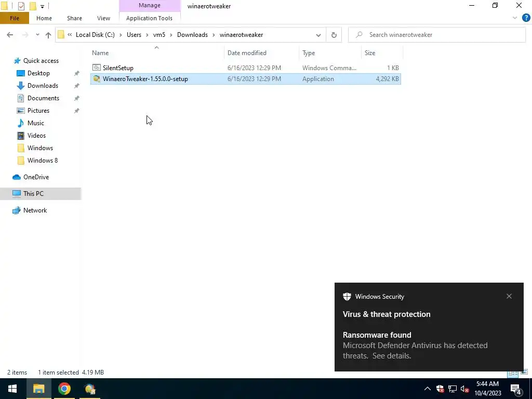Click the muted volume tray icon

[x=465, y=389]
